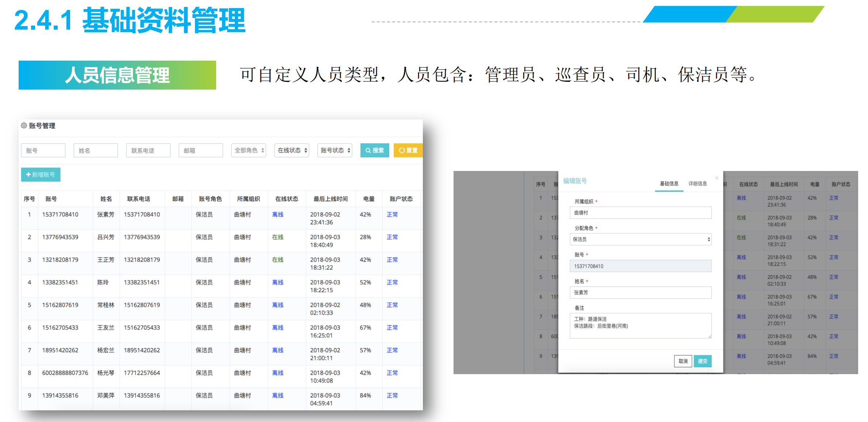This screenshot has height=422, width=868.
Task: Open the 全部角色 role dropdown
Action: [x=249, y=150]
